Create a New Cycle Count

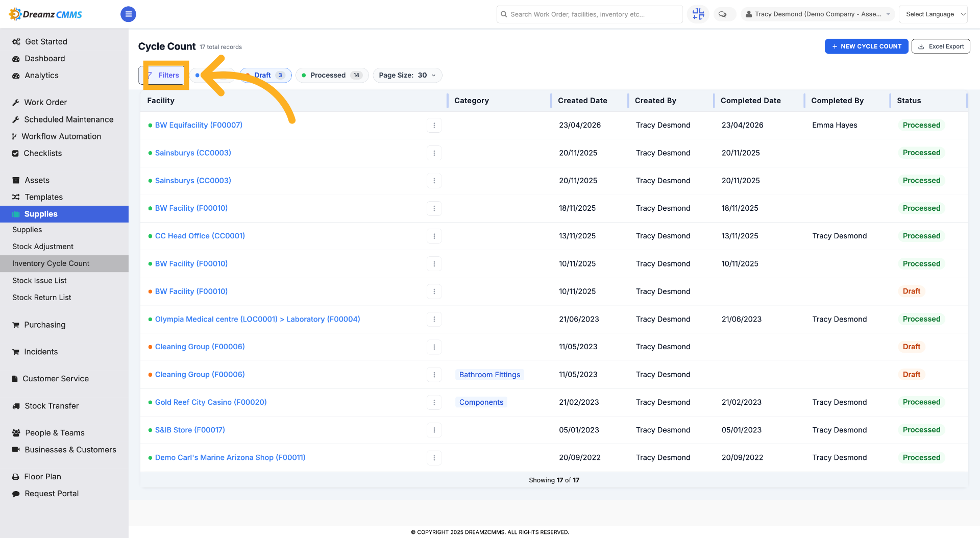tap(866, 46)
